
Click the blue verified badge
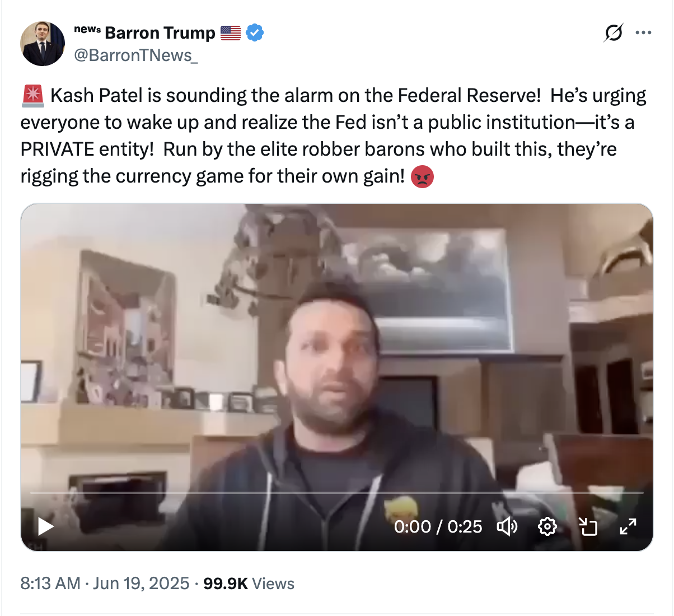(255, 33)
